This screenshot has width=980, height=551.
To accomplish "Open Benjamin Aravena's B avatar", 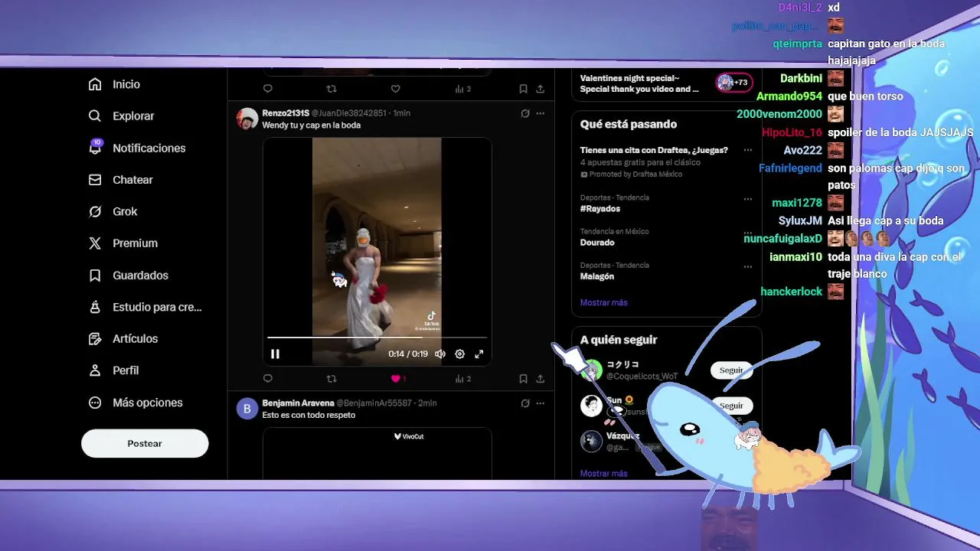I will click(247, 409).
